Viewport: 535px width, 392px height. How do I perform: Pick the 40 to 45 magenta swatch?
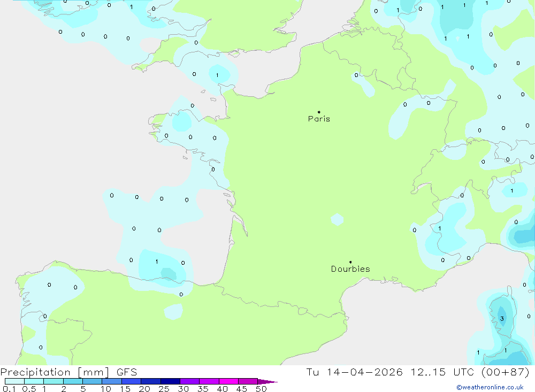tap(228, 381)
